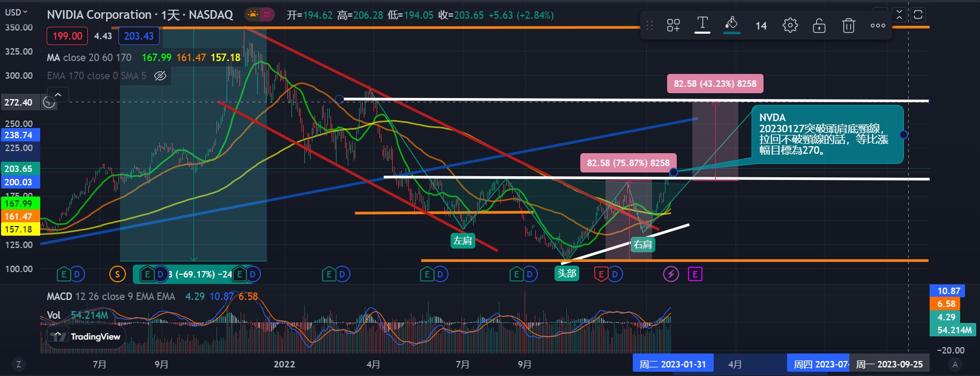
Task: Toggle auto scale with A button
Action: [954, 364]
